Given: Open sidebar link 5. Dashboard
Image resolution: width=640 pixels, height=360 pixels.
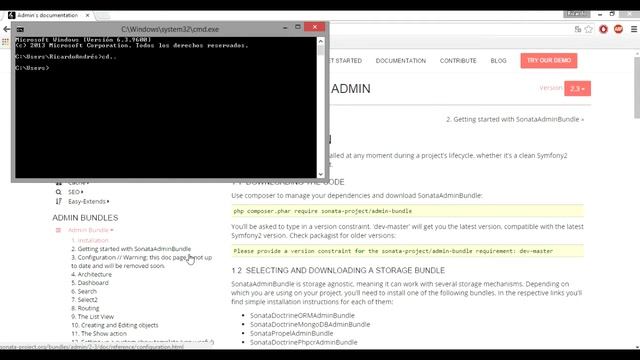Looking at the screenshot, I should coord(90,283).
